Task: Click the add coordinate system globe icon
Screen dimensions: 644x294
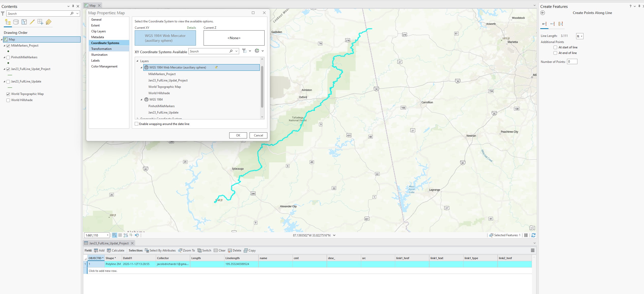Action: click(257, 51)
